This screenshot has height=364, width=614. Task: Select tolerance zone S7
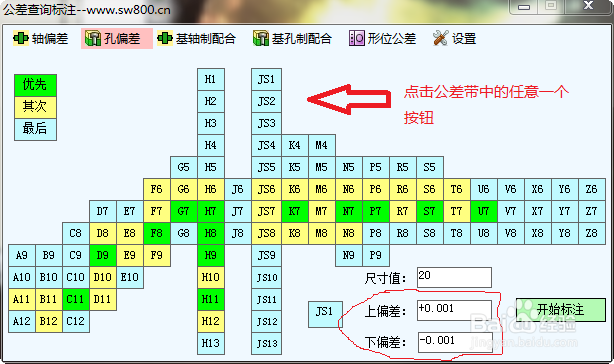[430, 211]
